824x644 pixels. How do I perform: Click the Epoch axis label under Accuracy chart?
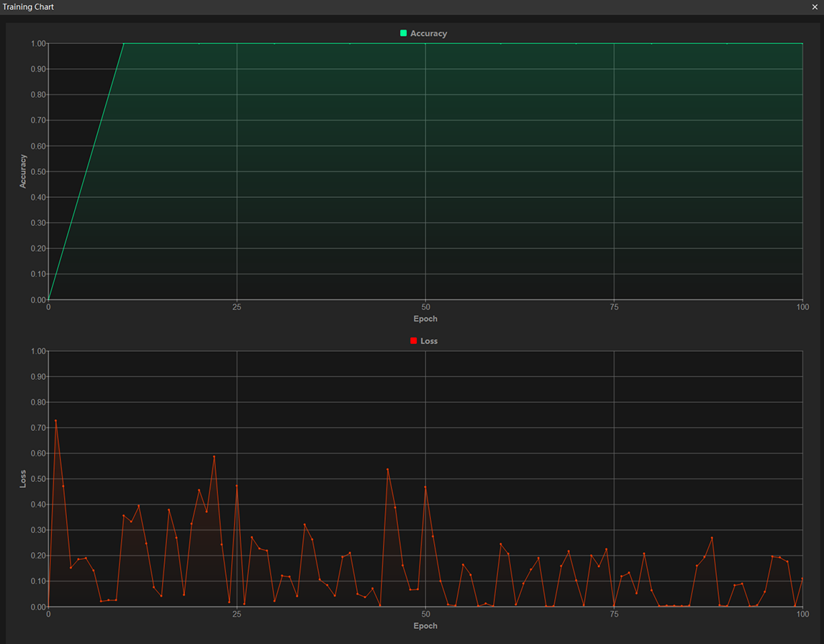(x=425, y=319)
